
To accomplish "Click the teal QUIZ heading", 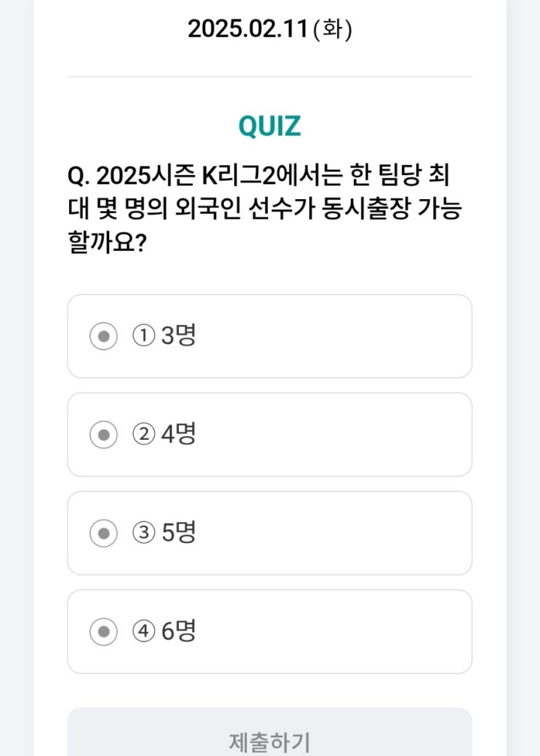I will tap(270, 126).
